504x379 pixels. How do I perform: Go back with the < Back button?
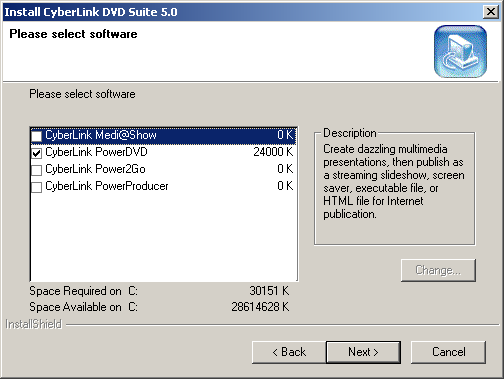pyautogui.click(x=289, y=352)
